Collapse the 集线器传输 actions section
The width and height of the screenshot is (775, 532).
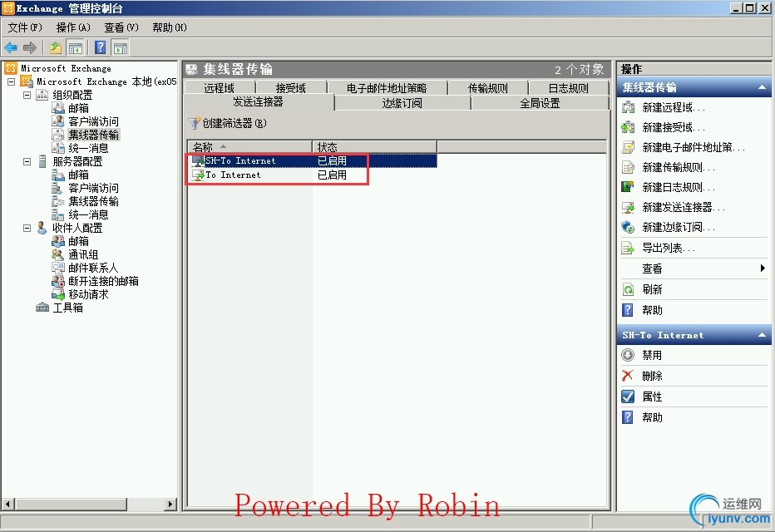[x=762, y=87]
